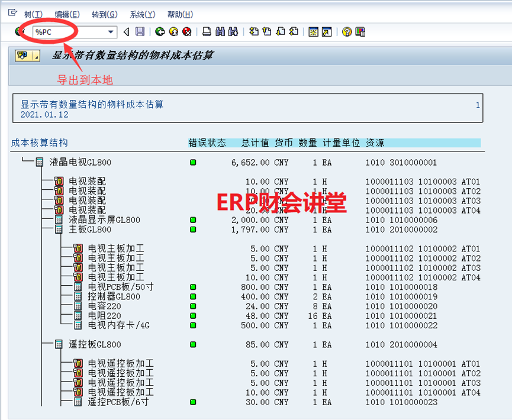Image resolution: width=512 pixels, height=420 pixels.
Task: Open the command field dropdown arrow
Action: point(111,32)
